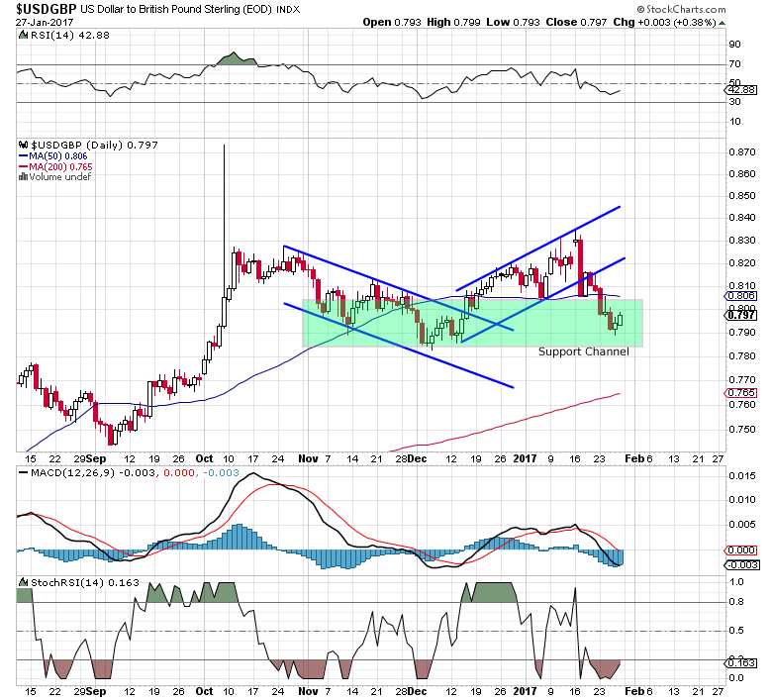Click the Support Channel annotation label

pos(583,351)
